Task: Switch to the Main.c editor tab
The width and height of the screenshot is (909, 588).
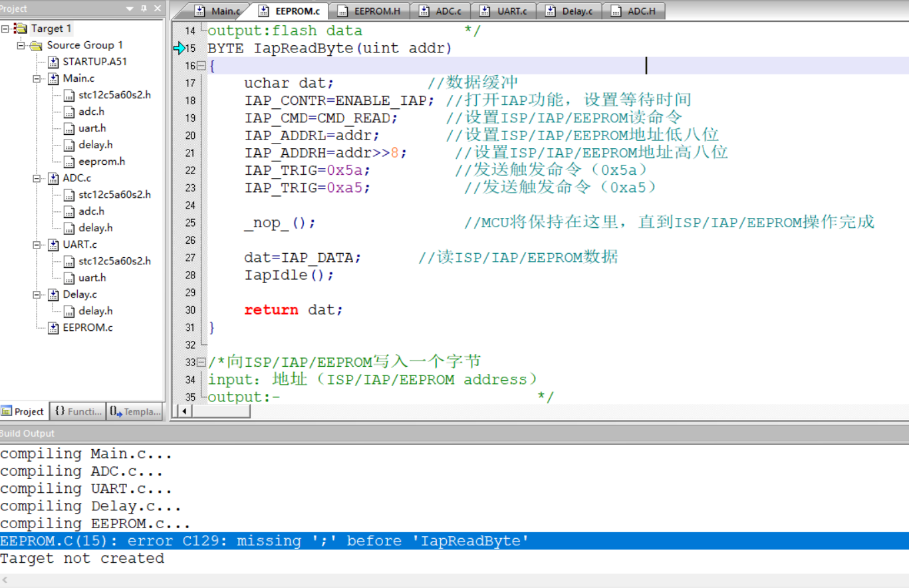Action: pos(217,11)
